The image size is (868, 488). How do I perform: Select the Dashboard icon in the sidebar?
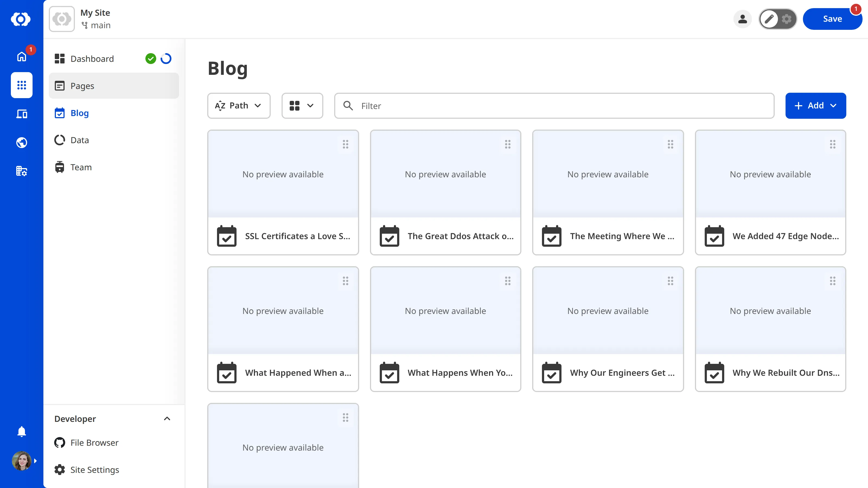pyautogui.click(x=59, y=58)
